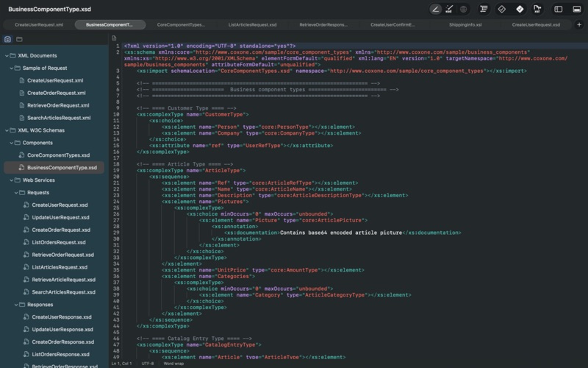Click the Requests folder icon
Image resolution: width=588 pixels, height=368 pixels.
pos(22,193)
